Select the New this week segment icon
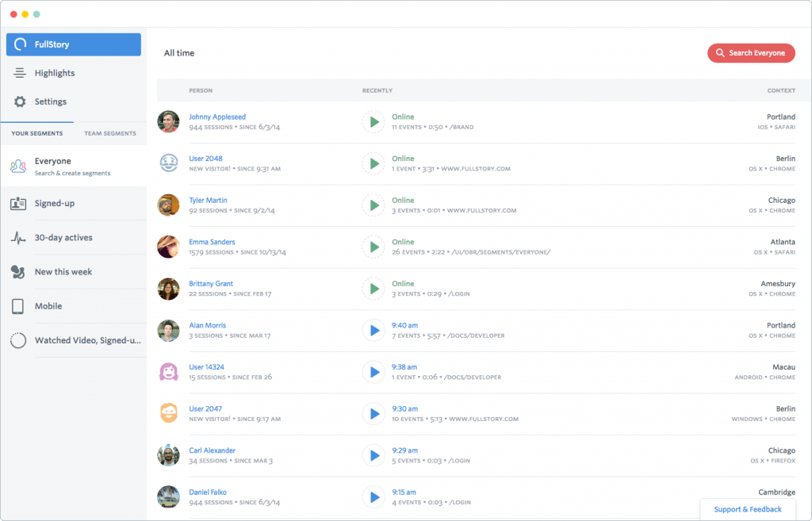The width and height of the screenshot is (812, 521). (x=17, y=272)
